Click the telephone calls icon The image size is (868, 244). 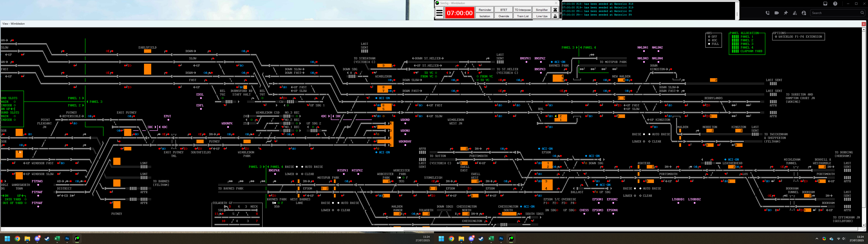point(555,10)
